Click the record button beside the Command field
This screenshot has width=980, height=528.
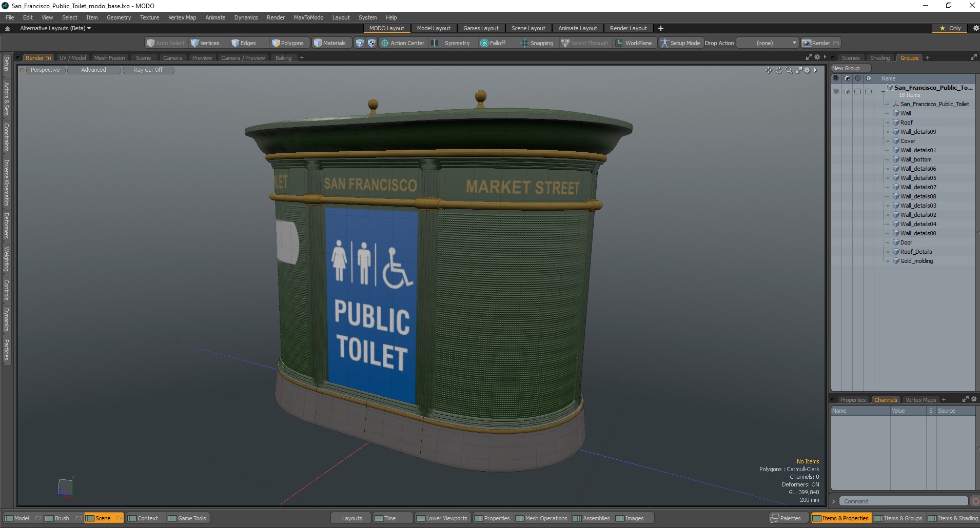(x=975, y=501)
